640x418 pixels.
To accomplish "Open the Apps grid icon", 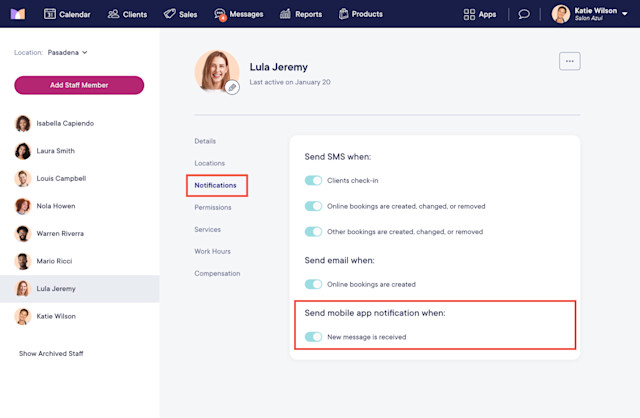I will 469,14.
